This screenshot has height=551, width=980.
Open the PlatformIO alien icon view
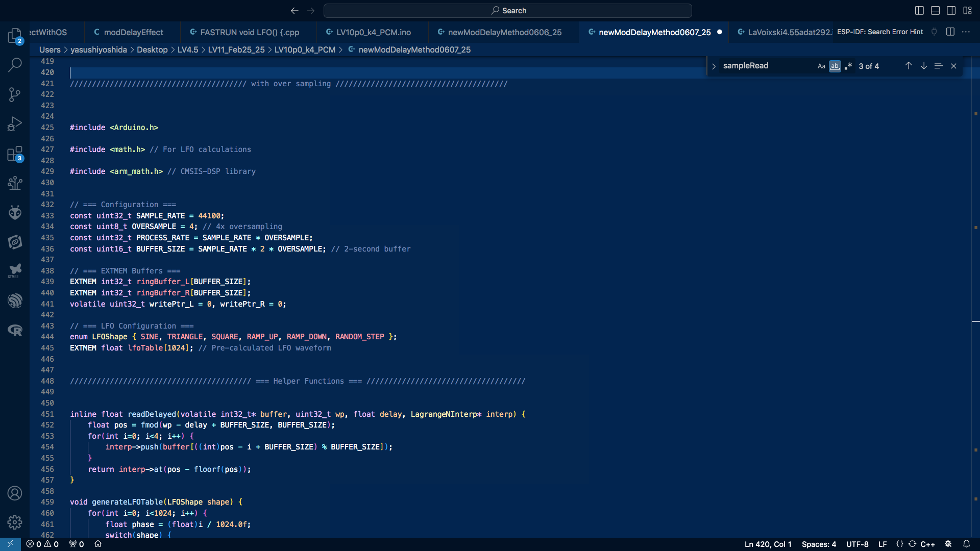click(x=15, y=212)
